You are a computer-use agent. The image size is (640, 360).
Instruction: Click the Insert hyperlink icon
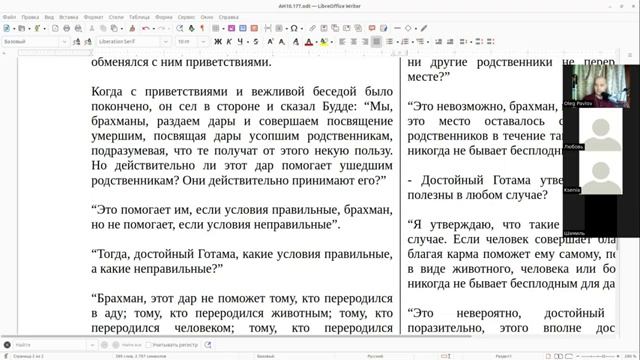tap(312, 28)
